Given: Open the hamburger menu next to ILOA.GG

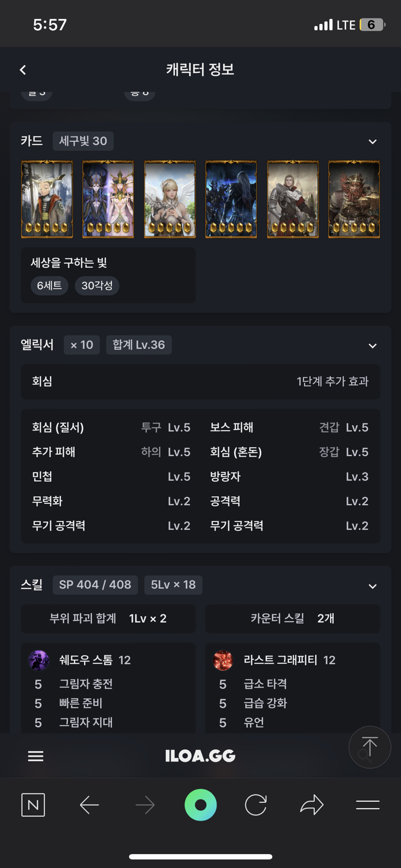Looking at the screenshot, I should pyautogui.click(x=36, y=756).
